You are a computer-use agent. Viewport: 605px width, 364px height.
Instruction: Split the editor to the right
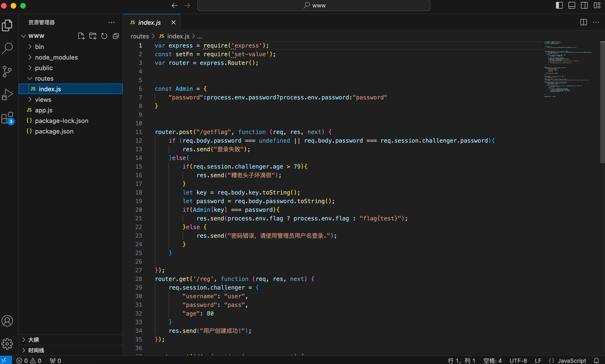[583, 22]
